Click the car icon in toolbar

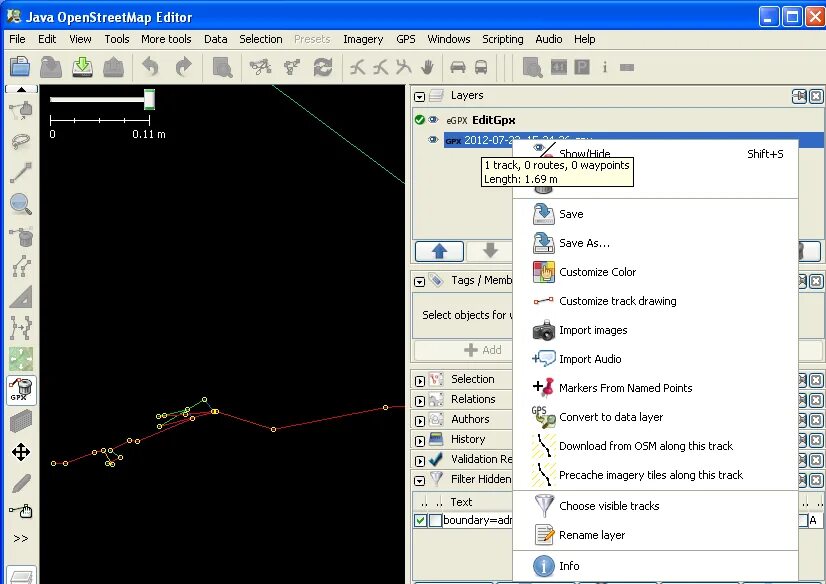coord(458,67)
